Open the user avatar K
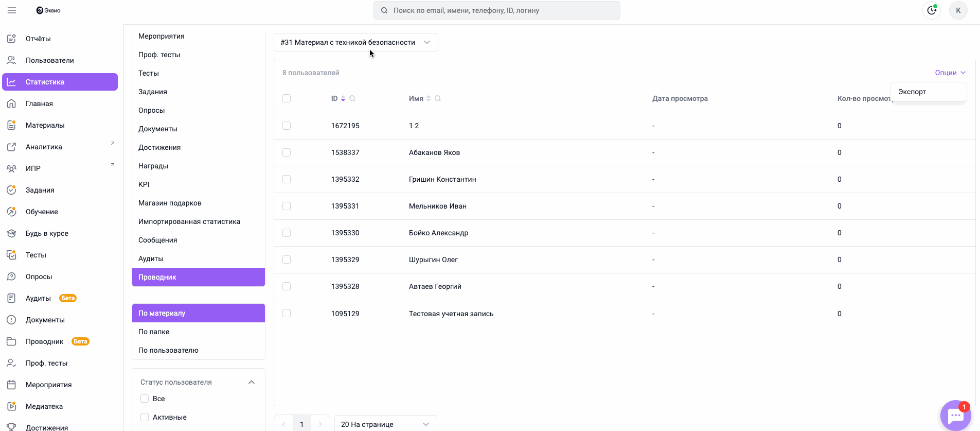The height and width of the screenshot is (431, 980). 958,10
